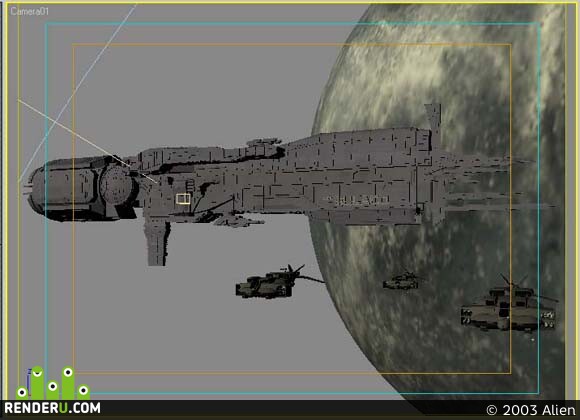Click the white hull lettering on the ship
Viewport: 580px width, 420px height.
[357, 201]
